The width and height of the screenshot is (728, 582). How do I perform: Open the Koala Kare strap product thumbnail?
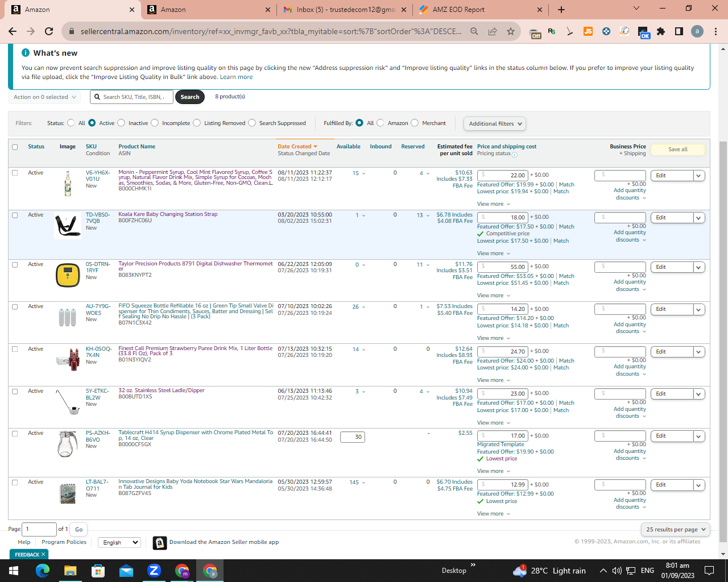68,225
